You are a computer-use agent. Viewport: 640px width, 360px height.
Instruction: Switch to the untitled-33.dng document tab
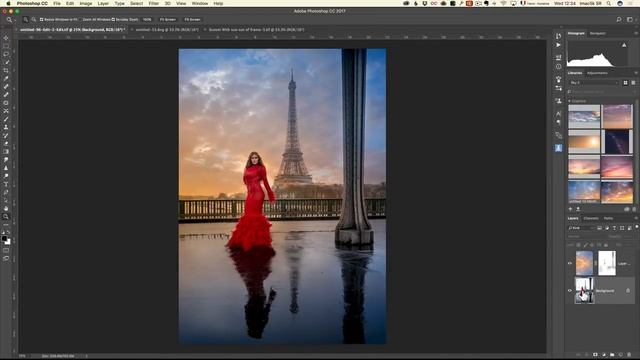click(167, 30)
